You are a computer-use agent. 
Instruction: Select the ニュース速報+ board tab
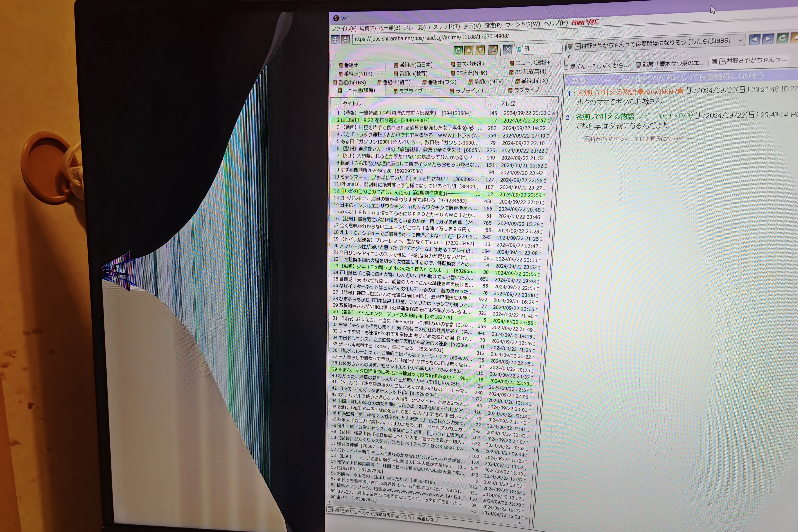532,63
